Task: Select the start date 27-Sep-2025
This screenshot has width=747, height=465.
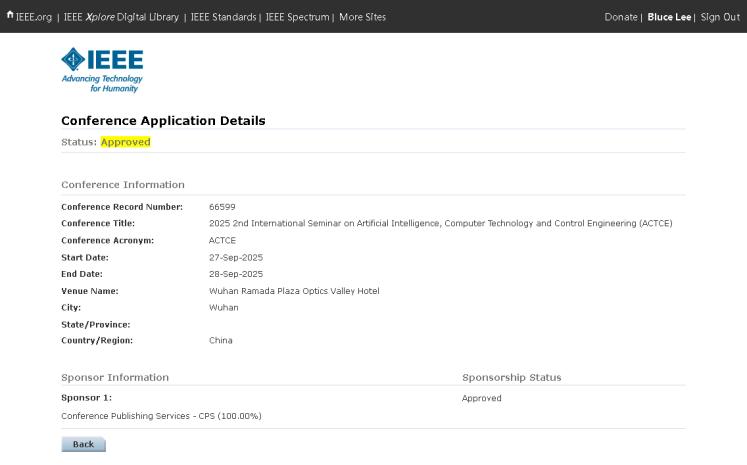Action: tap(235, 257)
